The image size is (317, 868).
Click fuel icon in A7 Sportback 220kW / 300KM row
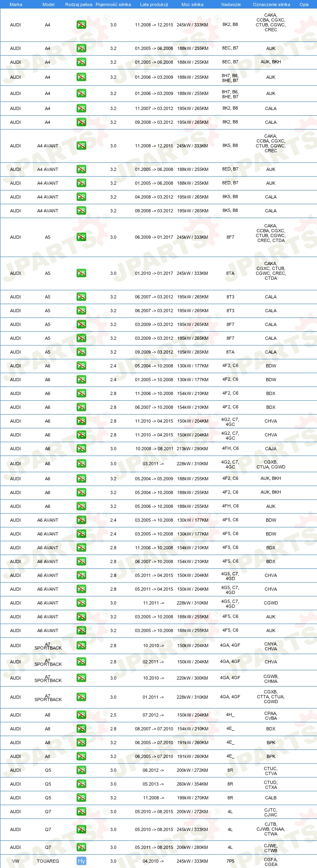(x=81, y=678)
